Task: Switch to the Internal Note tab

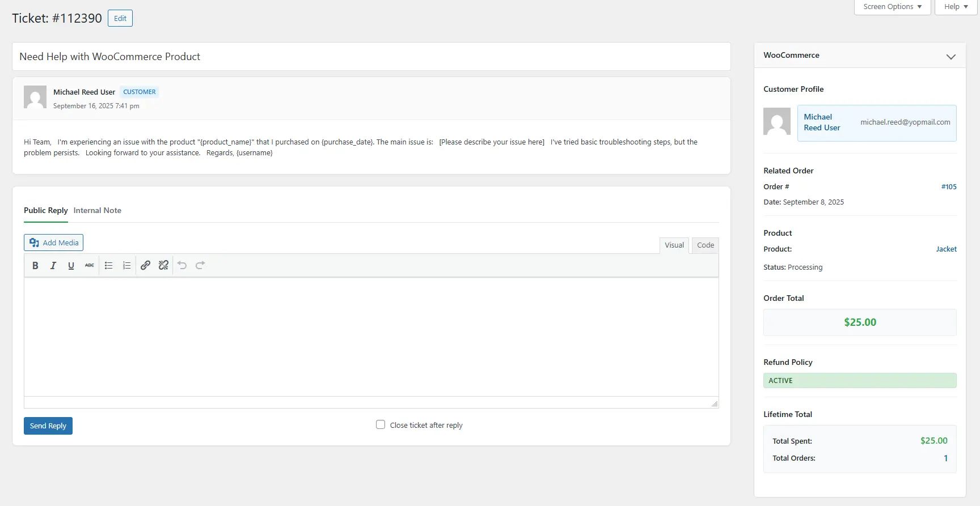Action: pos(97,210)
